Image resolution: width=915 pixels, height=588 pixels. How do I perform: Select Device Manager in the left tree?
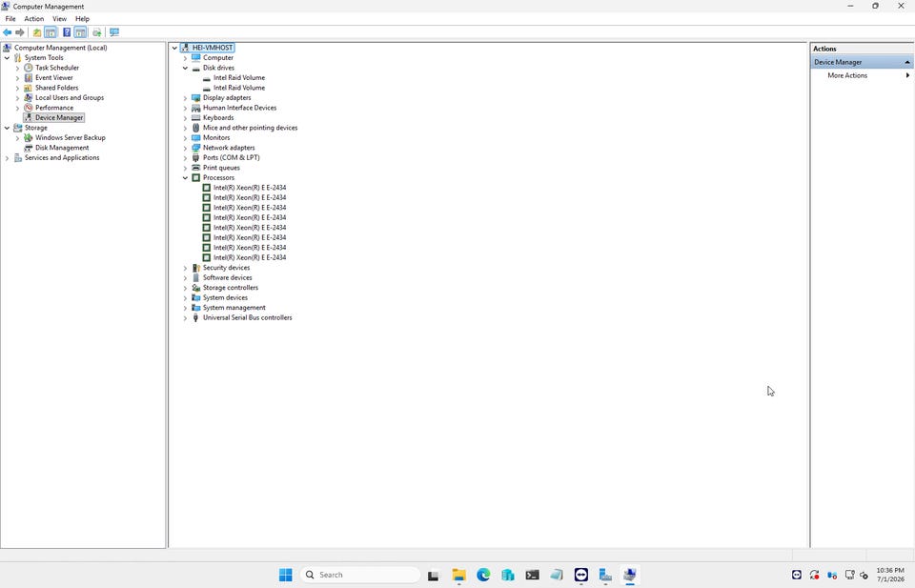pos(59,117)
